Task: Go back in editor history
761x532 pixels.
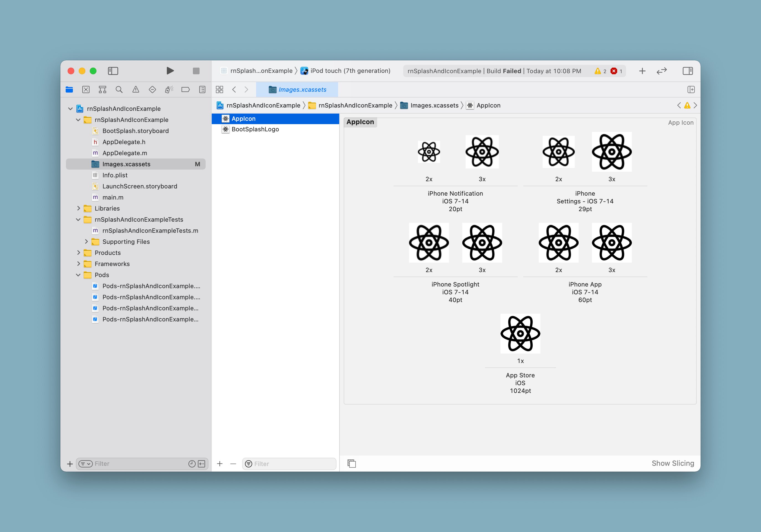Action: click(234, 89)
